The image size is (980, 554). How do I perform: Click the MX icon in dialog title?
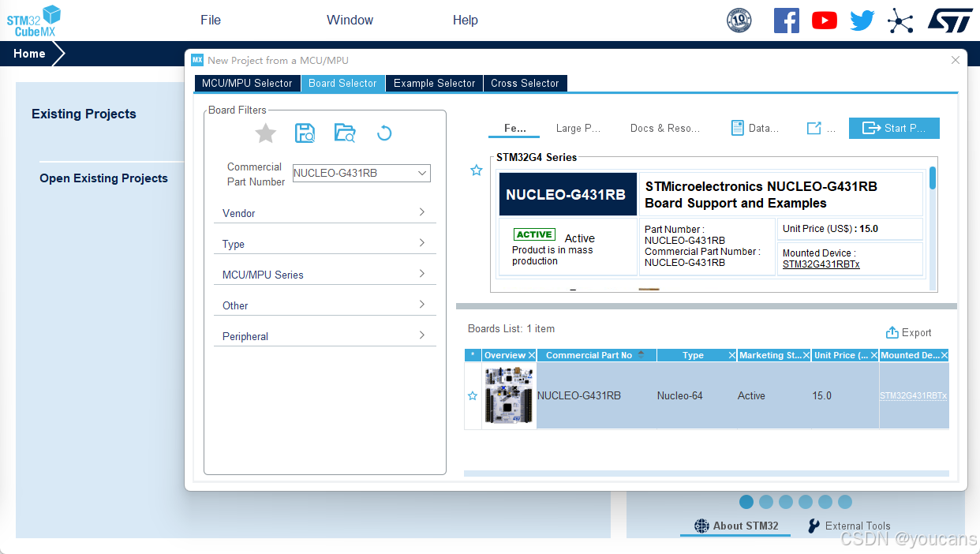coord(197,60)
